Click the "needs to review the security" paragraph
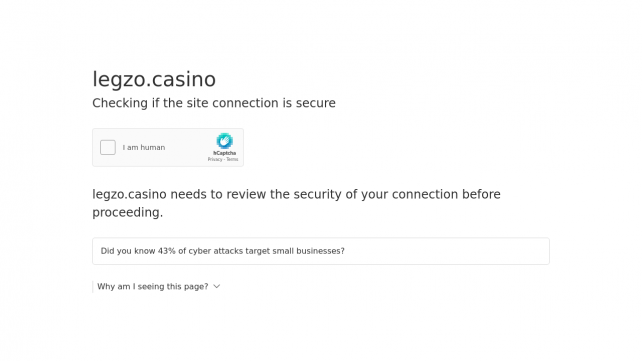 coord(296,203)
